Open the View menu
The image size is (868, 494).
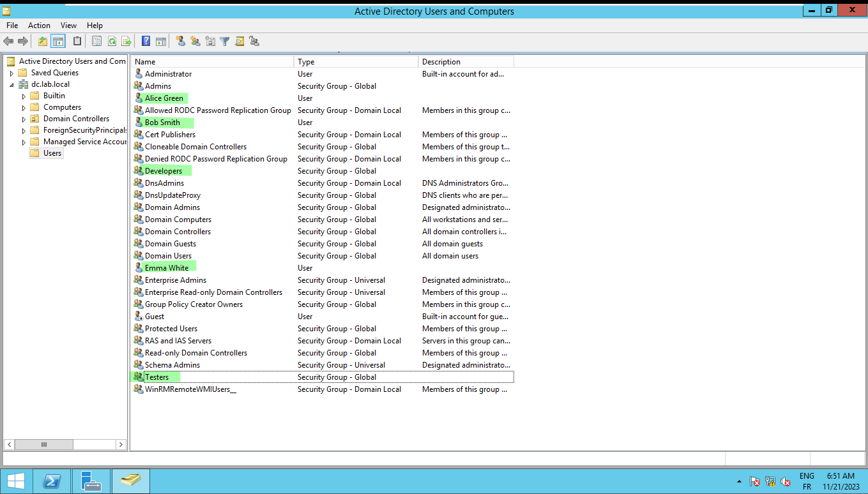(x=68, y=26)
